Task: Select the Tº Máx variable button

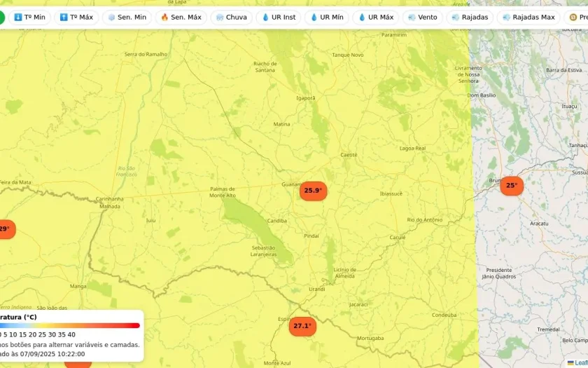Action: [76, 18]
